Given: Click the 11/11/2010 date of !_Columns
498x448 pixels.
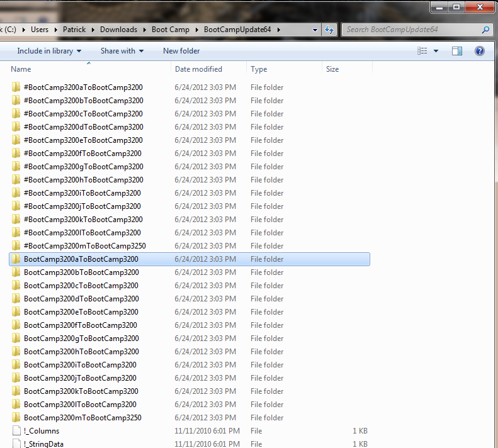Looking at the screenshot, I should (207, 431).
